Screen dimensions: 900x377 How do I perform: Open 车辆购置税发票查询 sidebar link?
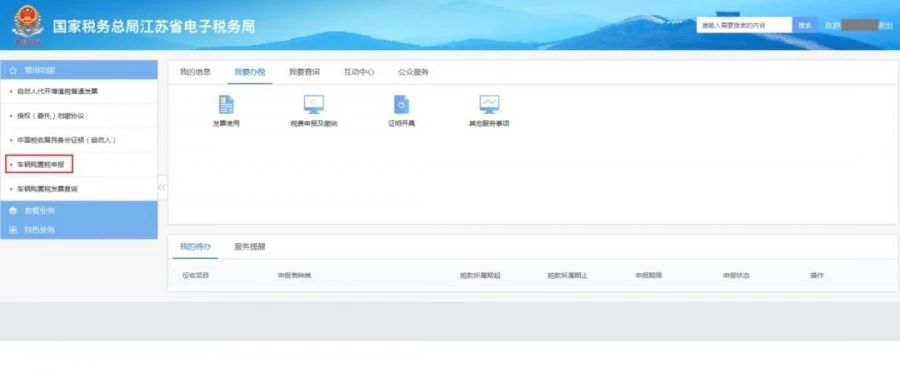[48, 189]
